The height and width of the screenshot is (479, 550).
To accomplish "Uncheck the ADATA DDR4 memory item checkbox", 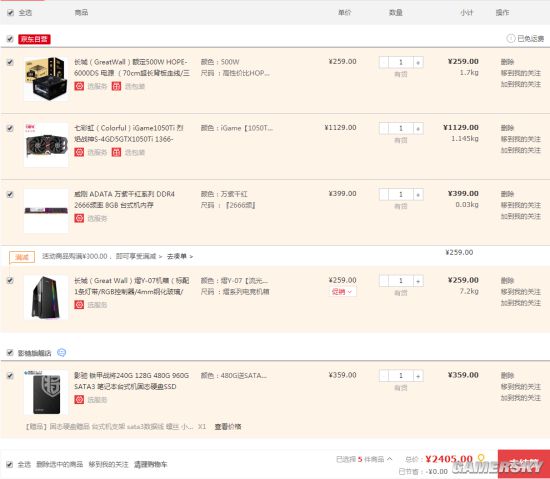I will coord(10,194).
